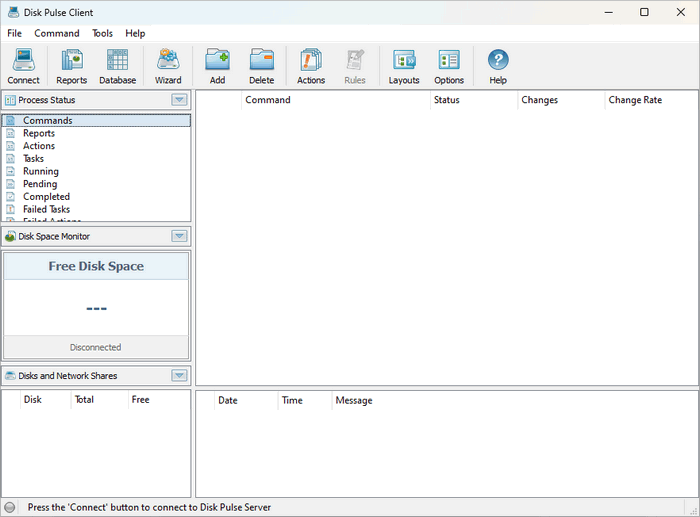The width and height of the screenshot is (700, 517).
Task: Select Failed Tasks in process list
Action: pyautogui.click(x=48, y=210)
